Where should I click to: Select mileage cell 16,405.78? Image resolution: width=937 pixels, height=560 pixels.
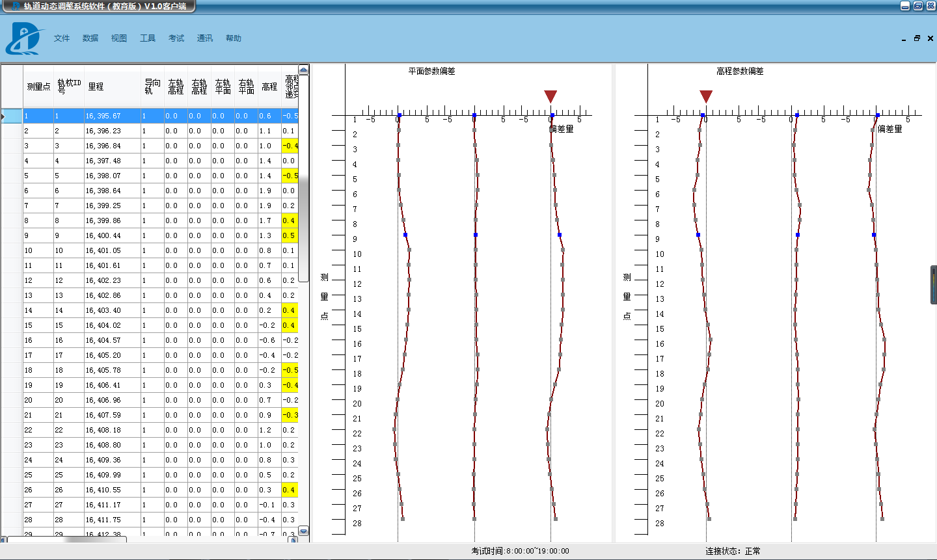pyautogui.click(x=113, y=370)
